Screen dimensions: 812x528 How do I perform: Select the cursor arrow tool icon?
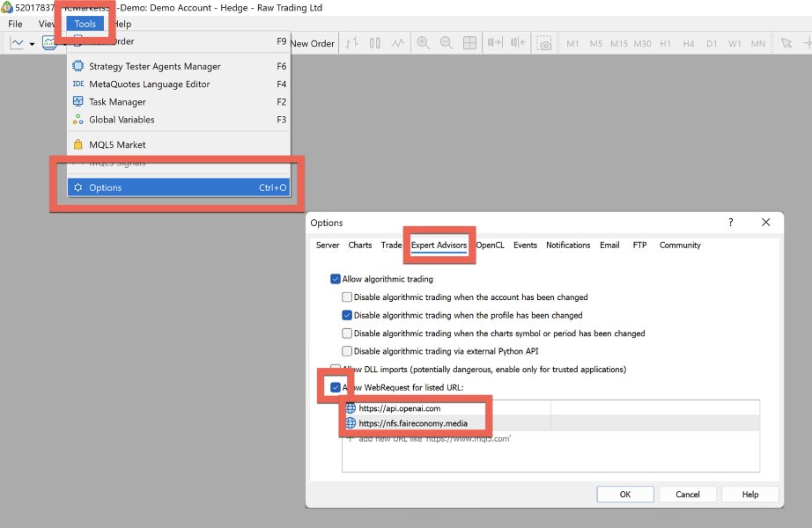pos(786,43)
